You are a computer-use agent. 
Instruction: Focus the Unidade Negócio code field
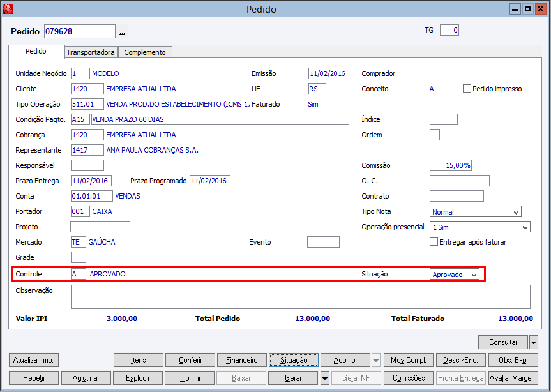pos(80,73)
